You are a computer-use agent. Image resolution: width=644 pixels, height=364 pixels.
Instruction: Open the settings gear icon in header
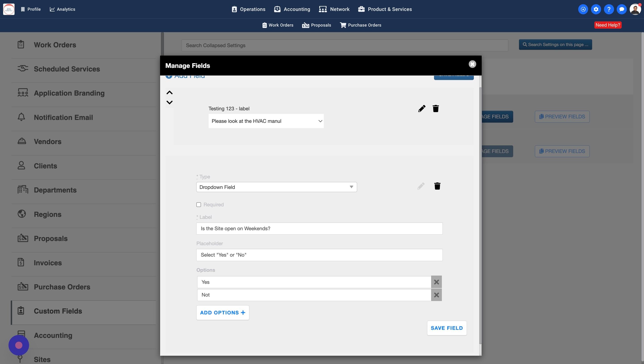[596, 9]
